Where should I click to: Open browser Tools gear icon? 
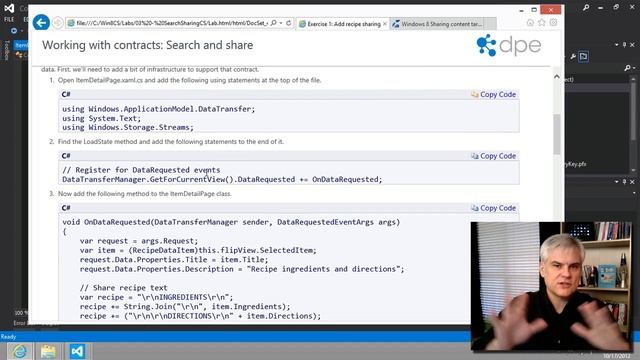click(553, 23)
